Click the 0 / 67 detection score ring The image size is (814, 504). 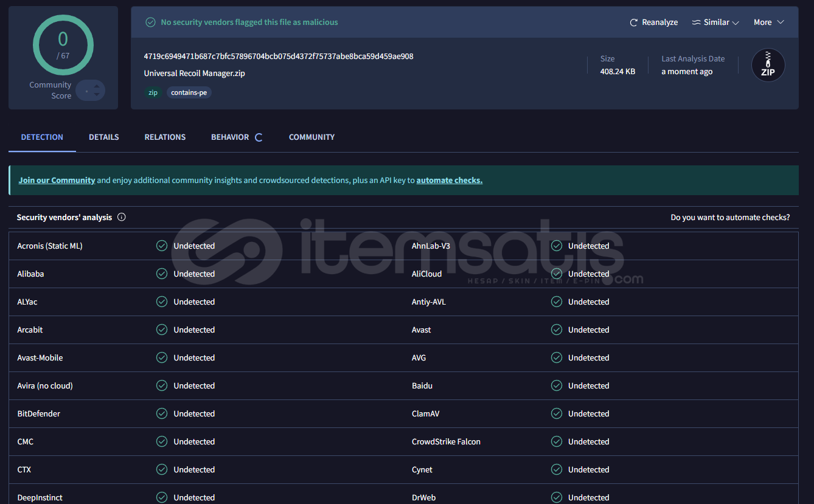pos(63,45)
